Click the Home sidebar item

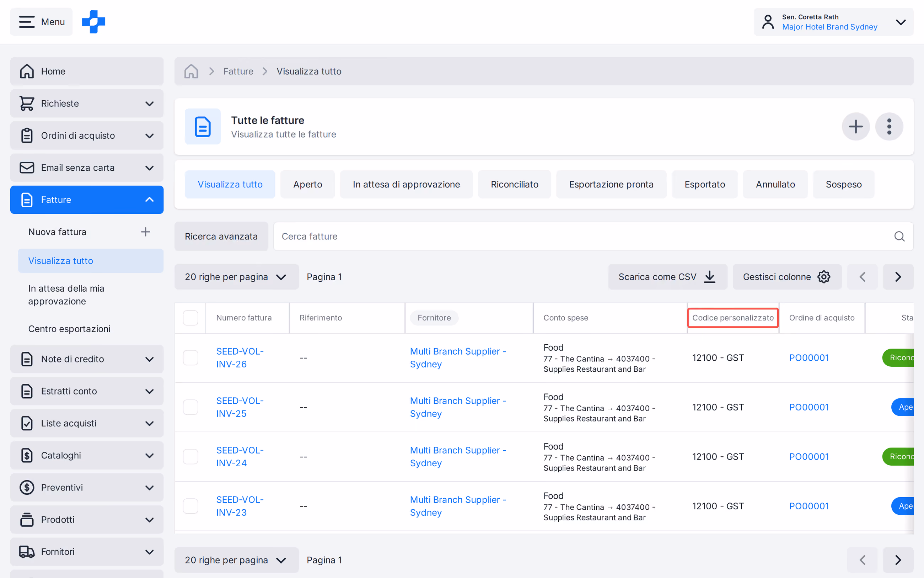click(87, 71)
